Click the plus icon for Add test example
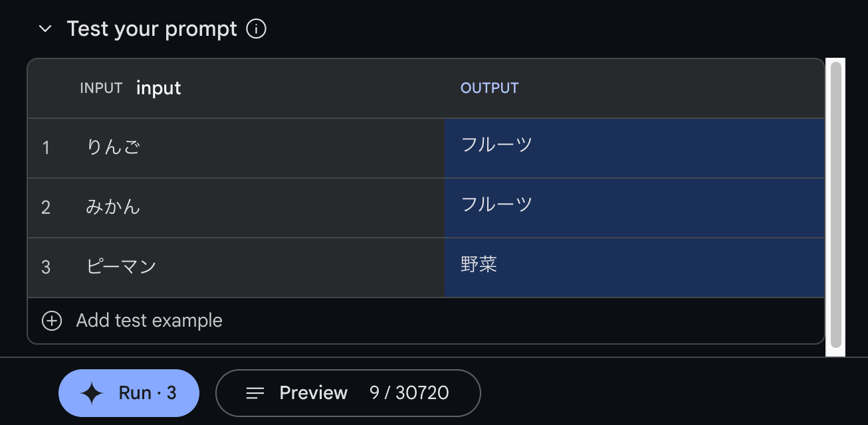 (52, 321)
